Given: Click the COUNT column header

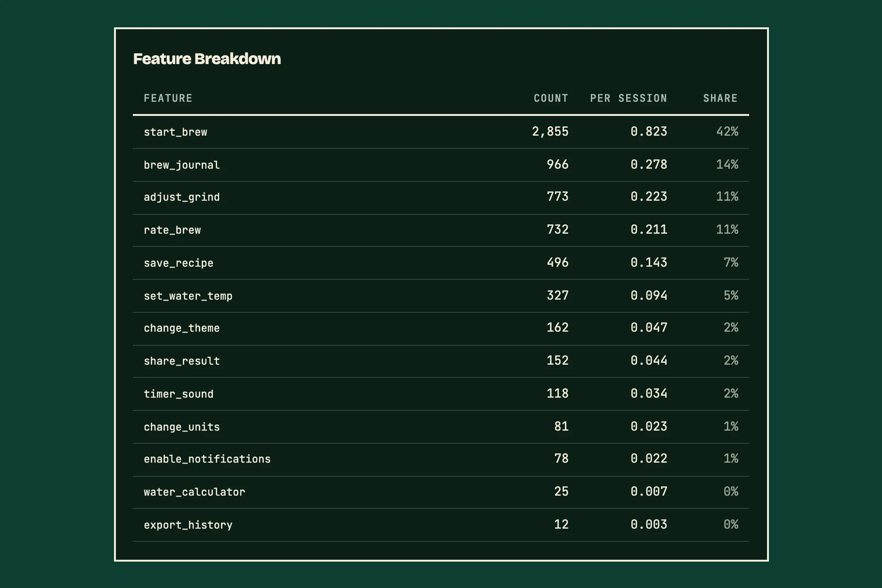Looking at the screenshot, I should pos(551,98).
